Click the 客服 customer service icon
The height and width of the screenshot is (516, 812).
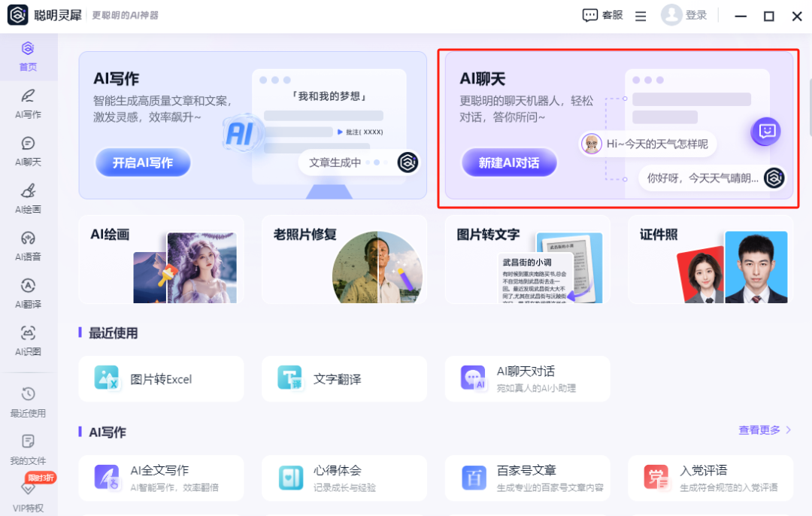[x=591, y=16]
